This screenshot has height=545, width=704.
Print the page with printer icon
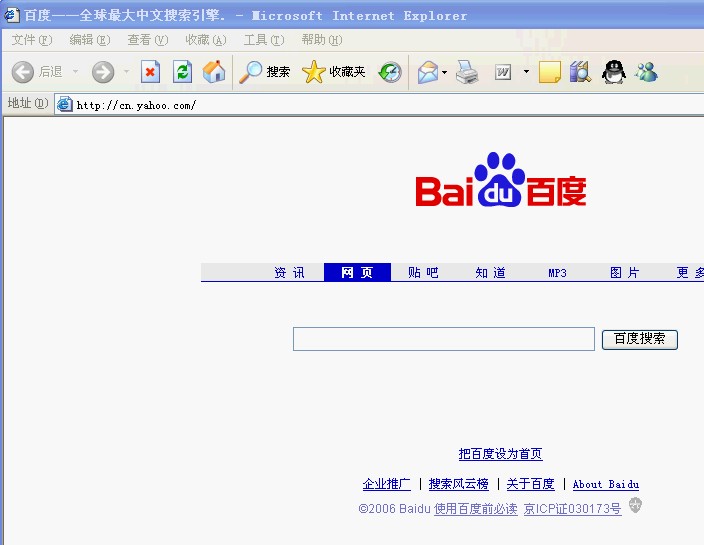(467, 72)
